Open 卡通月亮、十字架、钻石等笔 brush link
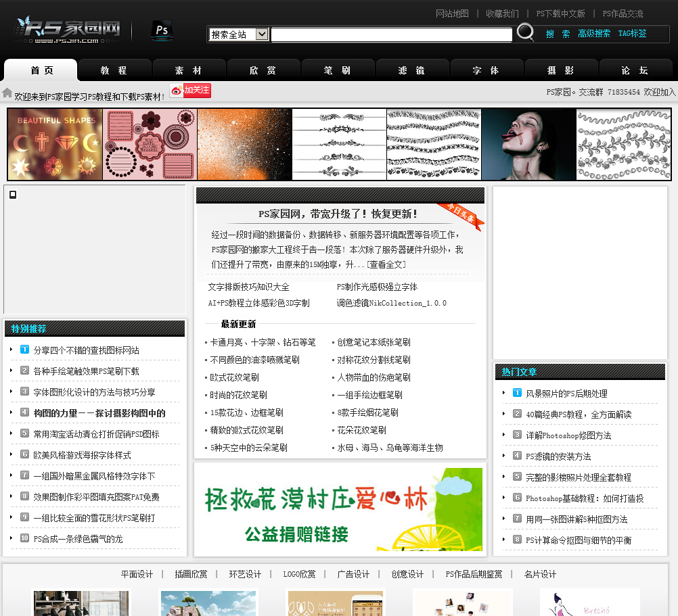 (263, 343)
